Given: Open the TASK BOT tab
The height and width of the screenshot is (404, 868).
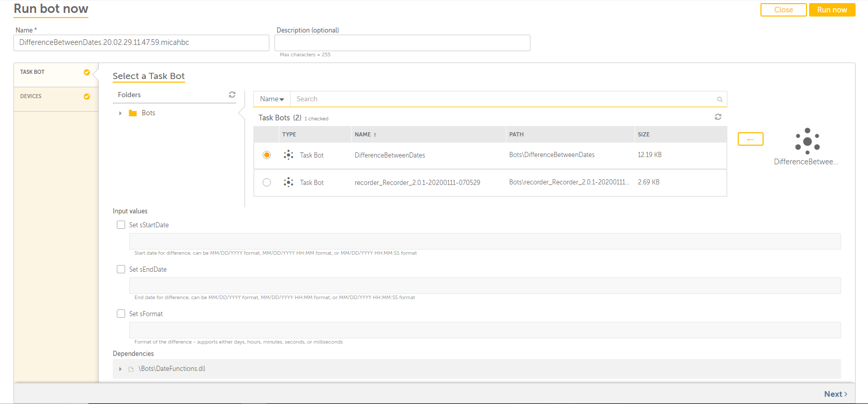Looking at the screenshot, I should coord(33,72).
